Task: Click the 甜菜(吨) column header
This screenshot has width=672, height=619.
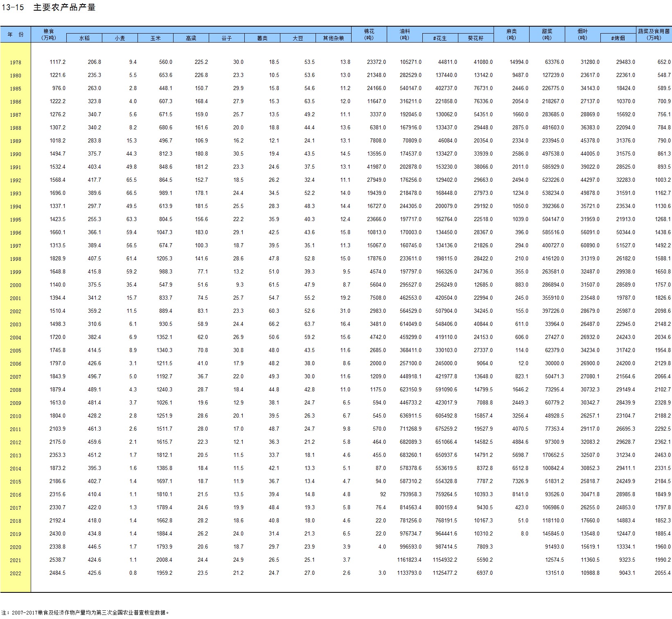Action: pyautogui.click(x=547, y=34)
